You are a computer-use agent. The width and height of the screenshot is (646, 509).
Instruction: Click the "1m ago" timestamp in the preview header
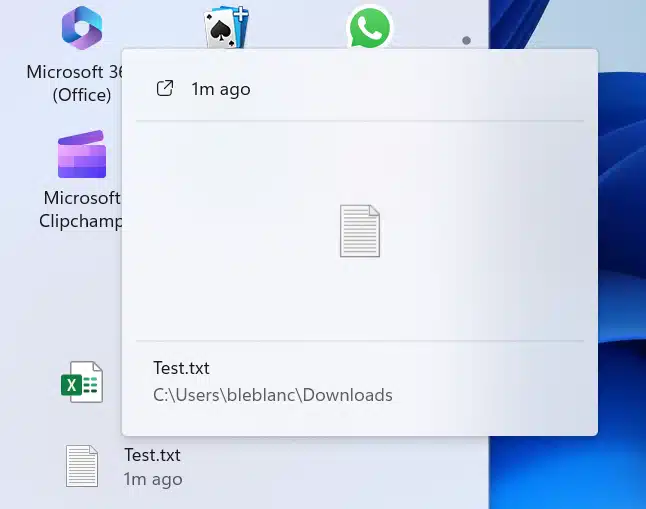220,89
